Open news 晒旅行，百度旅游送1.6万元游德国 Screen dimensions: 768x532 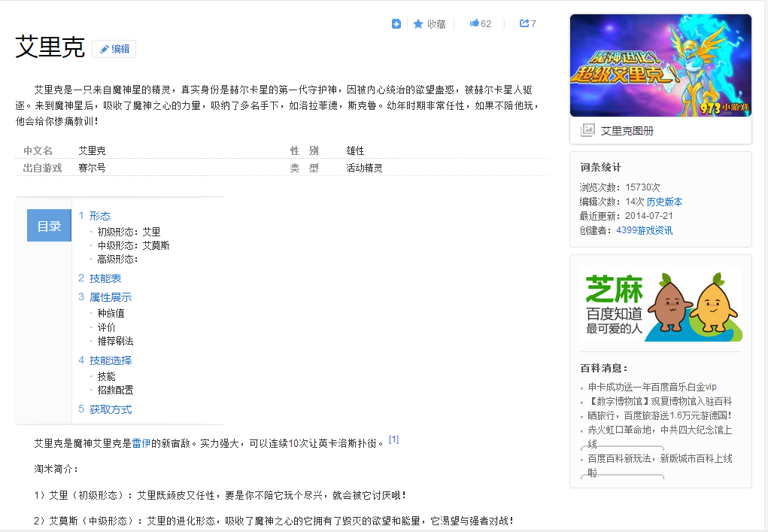660,415
